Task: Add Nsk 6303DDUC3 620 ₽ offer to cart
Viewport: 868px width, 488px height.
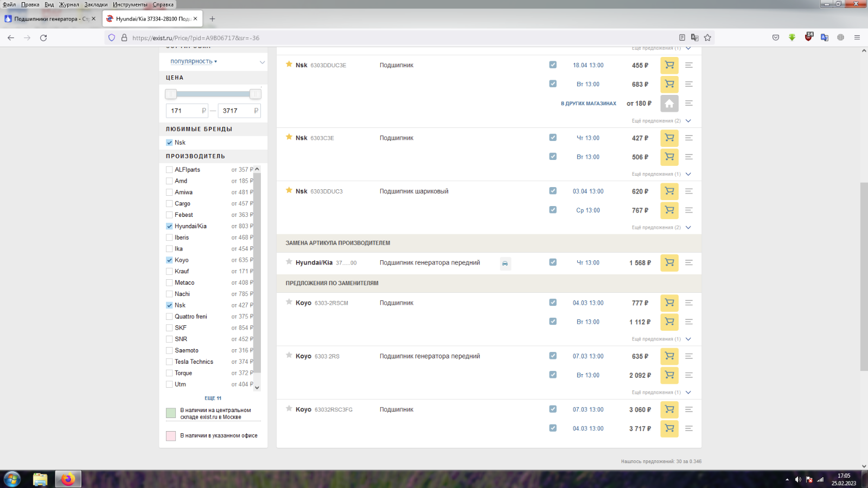Action: click(x=669, y=191)
